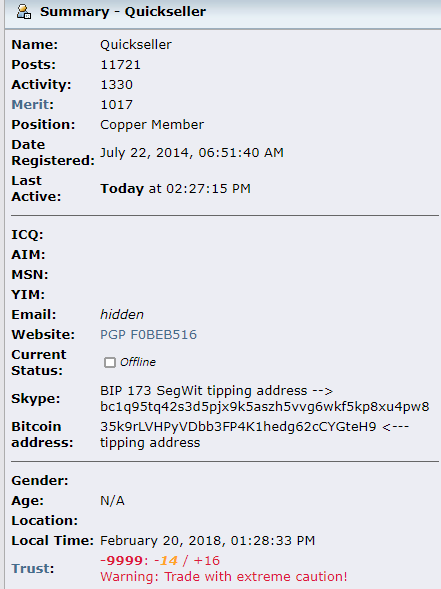Viewport: 441px width, 589px height.
Task: Click the +16 positive trust count
Action: (207, 560)
